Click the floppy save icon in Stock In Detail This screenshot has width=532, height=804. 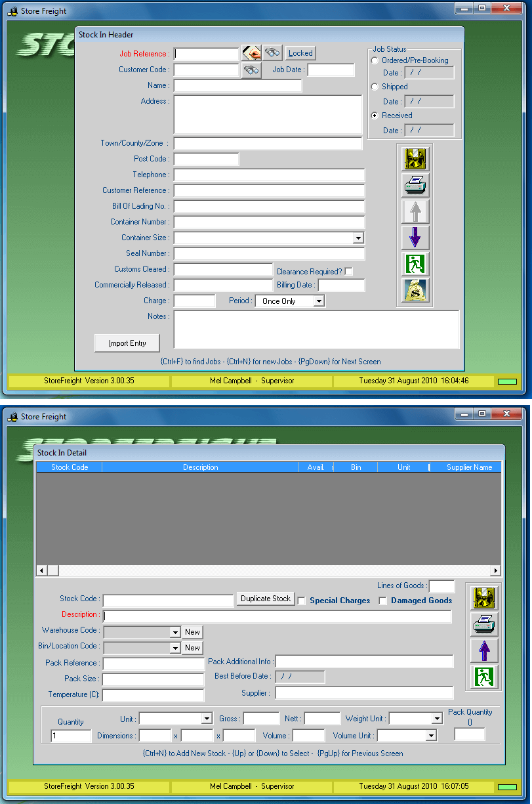[x=484, y=598]
